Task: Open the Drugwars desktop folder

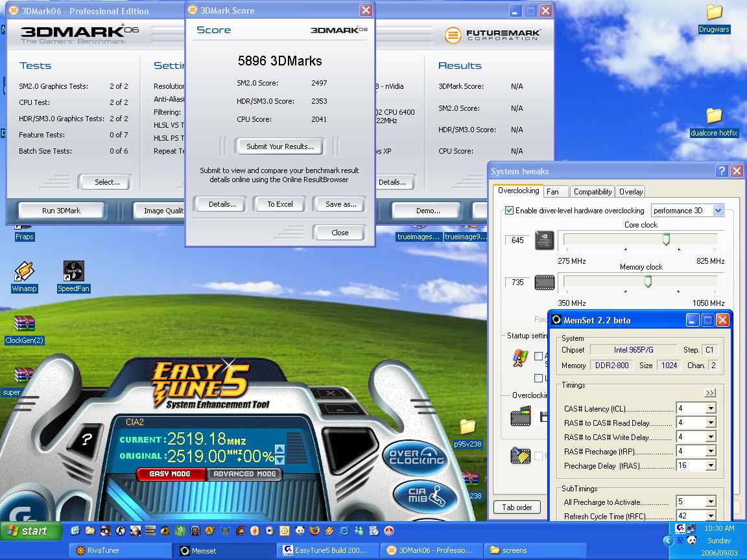Action: click(x=714, y=13)
